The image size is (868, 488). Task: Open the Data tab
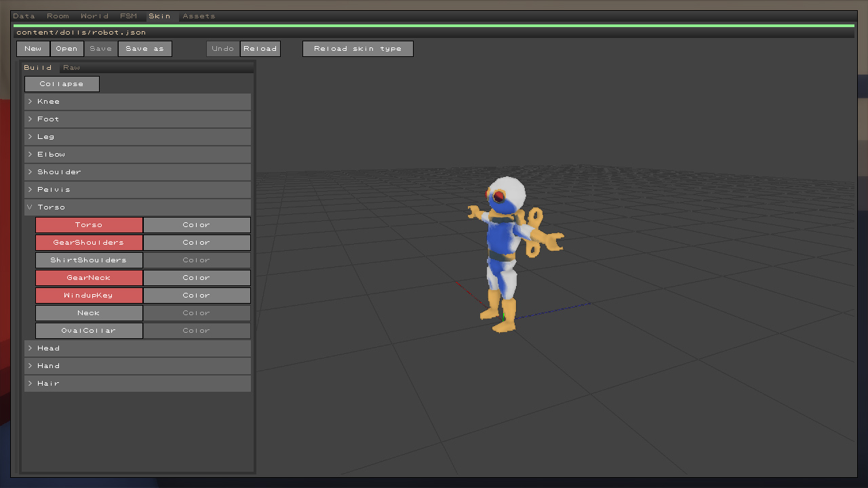24,16
